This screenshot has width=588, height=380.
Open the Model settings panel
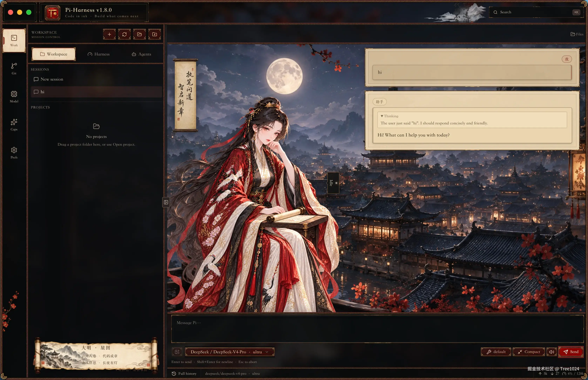(14, 96)
